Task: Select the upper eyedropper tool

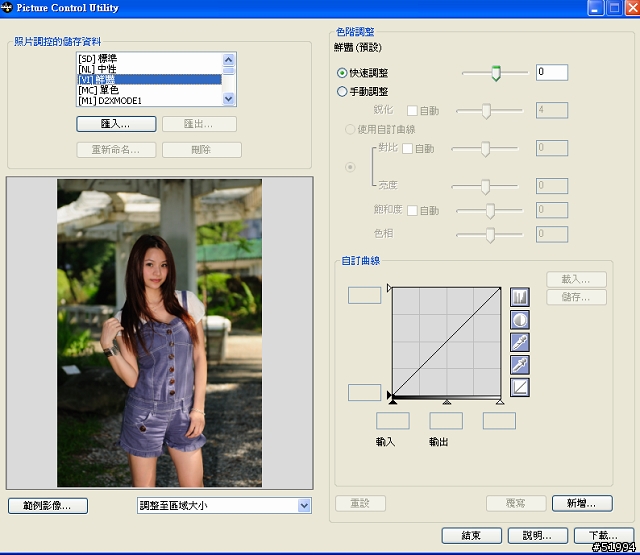Action: (520, 342)
